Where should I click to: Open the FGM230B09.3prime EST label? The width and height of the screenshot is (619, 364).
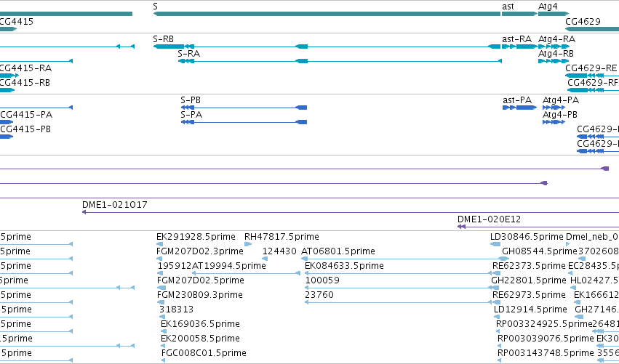coord(200,295)
